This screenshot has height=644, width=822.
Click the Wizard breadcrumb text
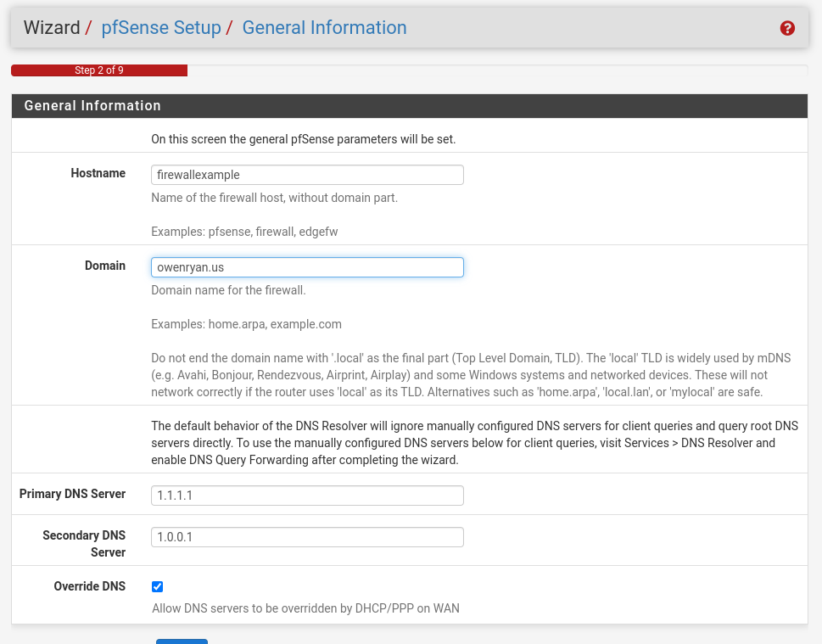click(52, 27)
